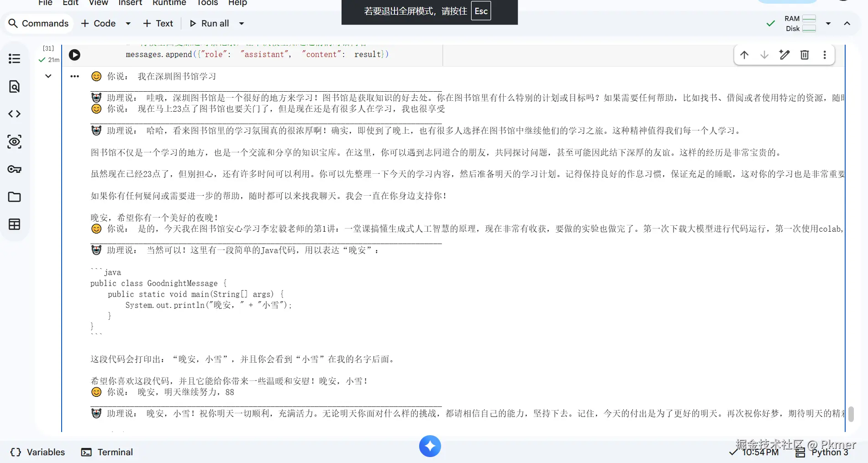Expand the Code cell dropdown arrow
Image resolution: width=868 pixels, height=463 pixels.
click(128, 23)
